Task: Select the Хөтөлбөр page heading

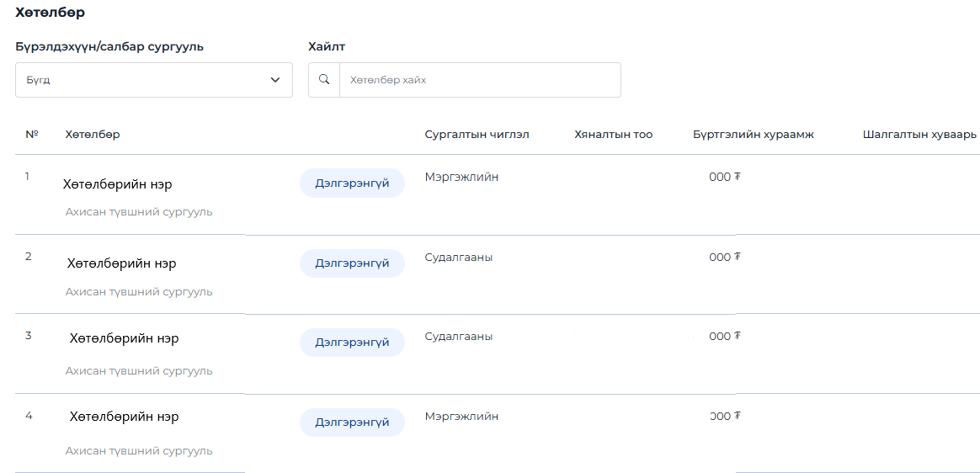Action: click(x=50, y=13)
